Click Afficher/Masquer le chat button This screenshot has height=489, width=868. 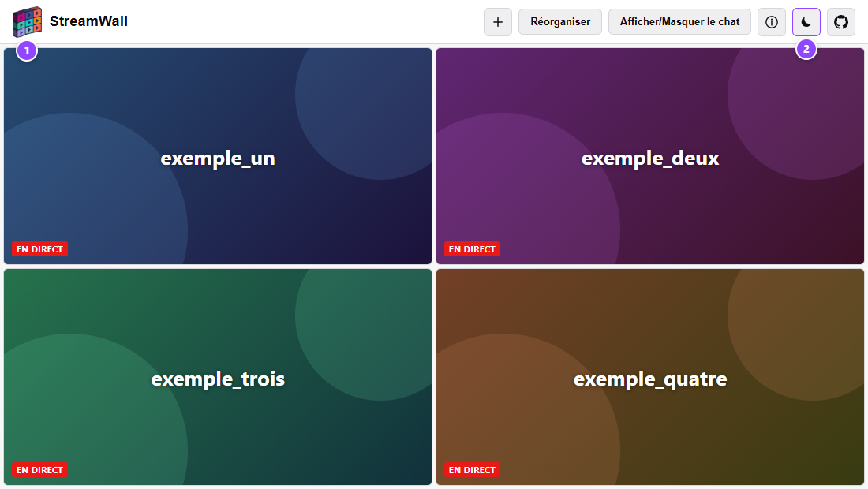pos(679,22)
